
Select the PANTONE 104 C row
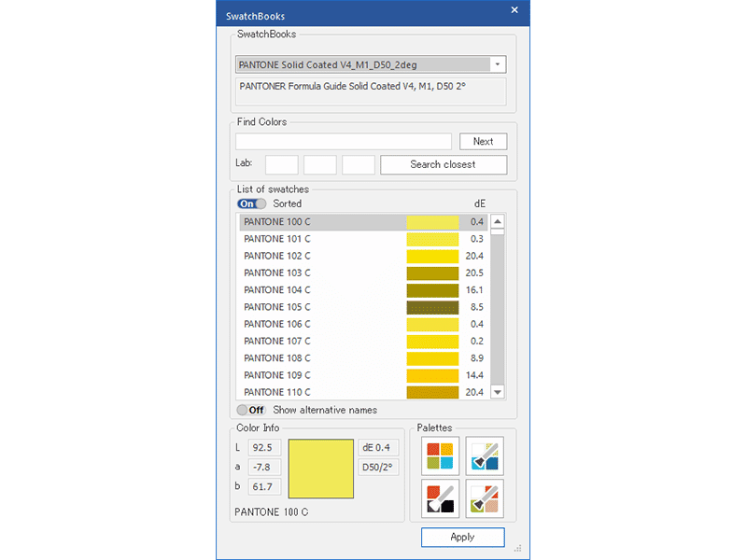[x=363, y=290]
